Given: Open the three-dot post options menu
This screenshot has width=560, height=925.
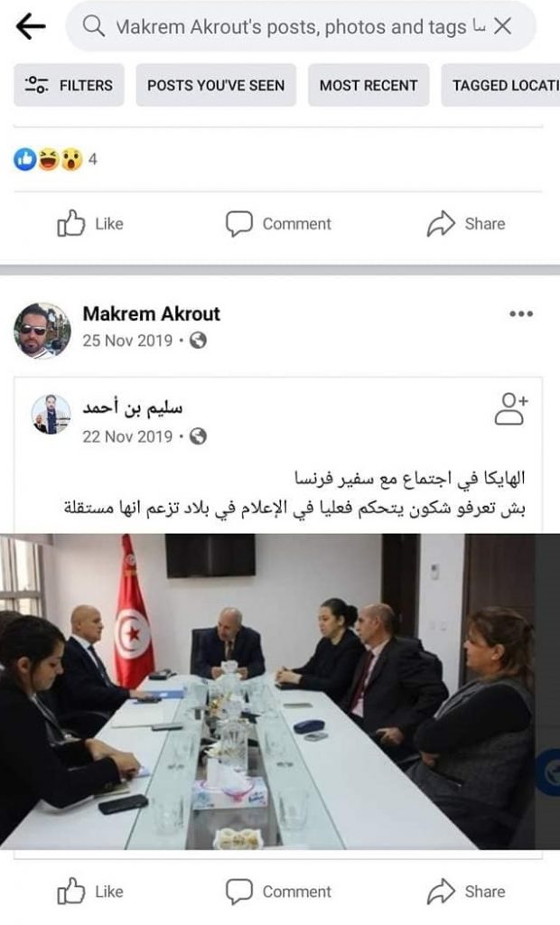Looking at the screenshot, I should click(521, 313).
